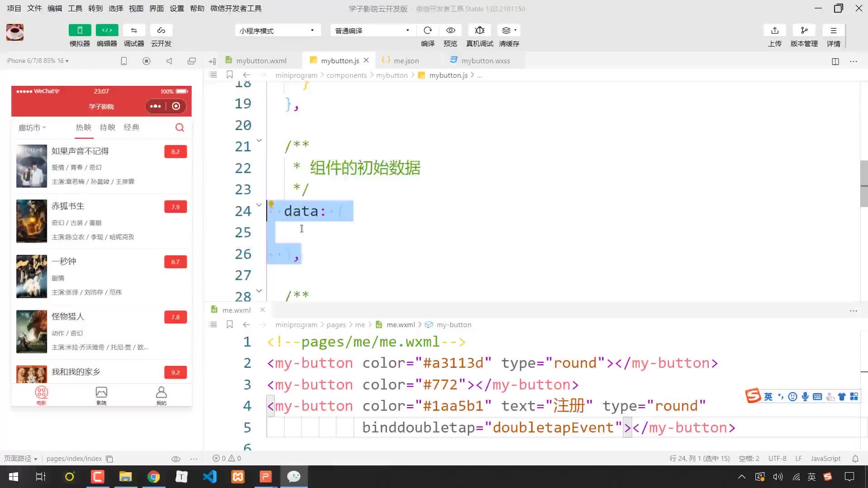Detach the simulator window
The width and height of the screenshot is (868, 488).
(192, 61)
